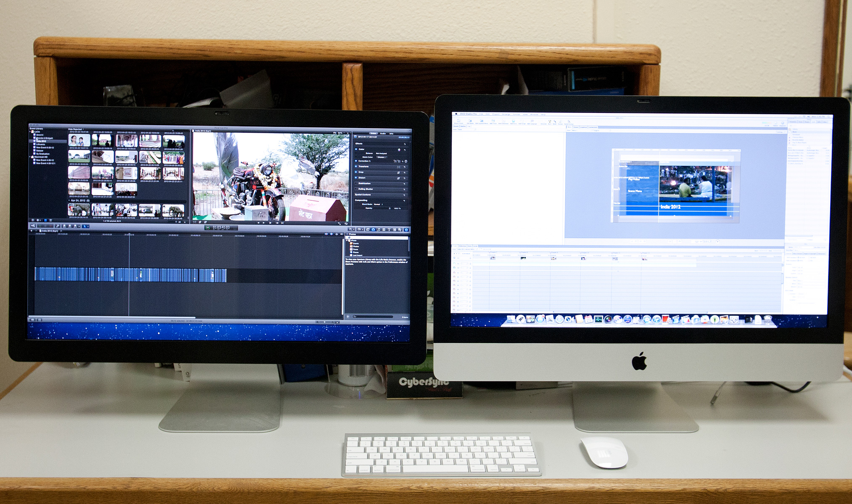Open the viewer Fit zoom dropdown
Screen dimensions: 852x504
(340, 133)
